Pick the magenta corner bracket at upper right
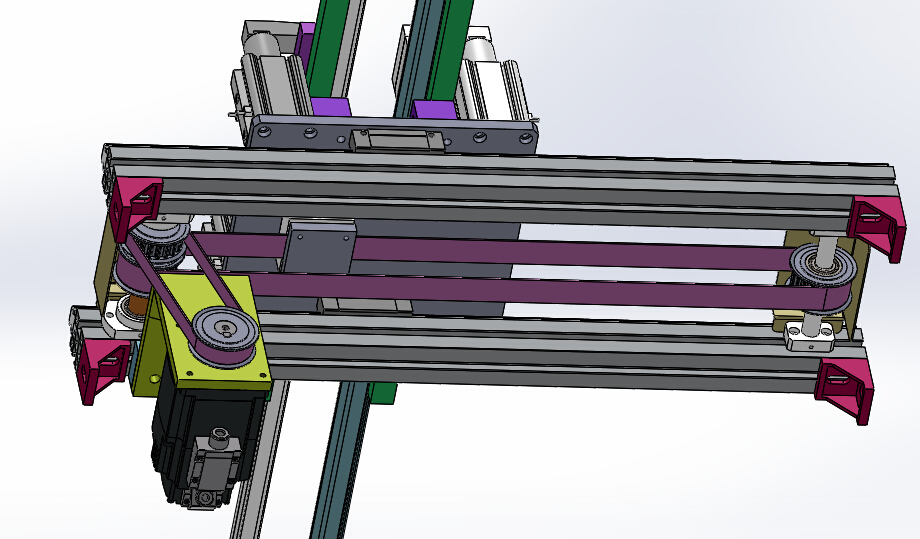 pyautogui.click(x=877, y=228)
